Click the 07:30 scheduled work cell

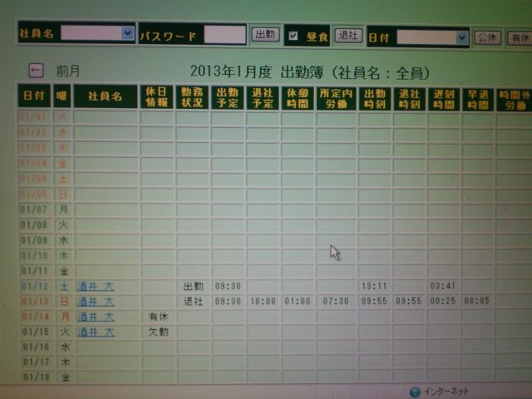click(x=336, y=301)
